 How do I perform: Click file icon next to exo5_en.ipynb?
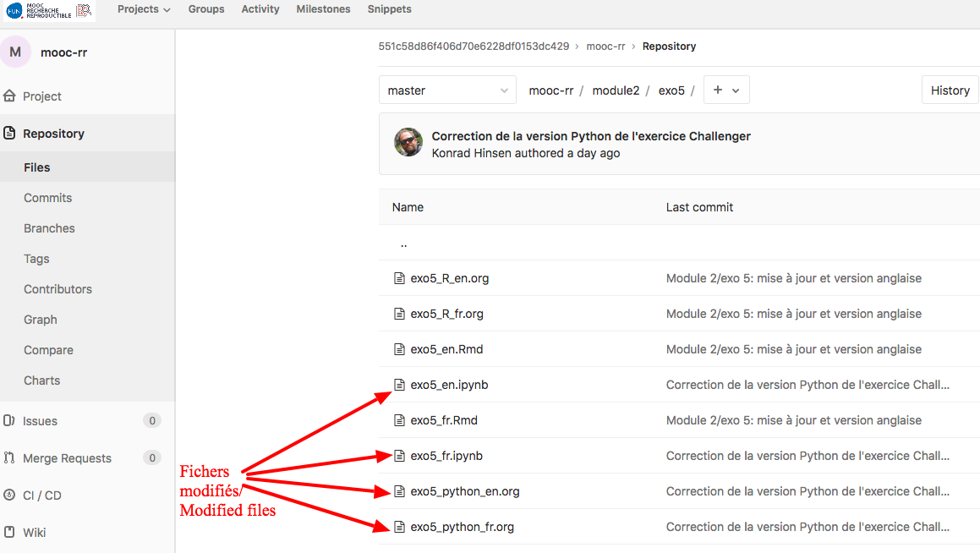(x=400, y=385)
